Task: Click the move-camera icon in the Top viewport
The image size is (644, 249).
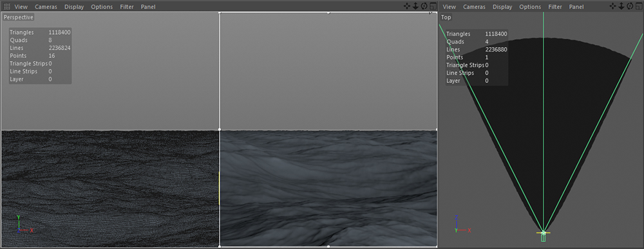Action: tap(613, 6)
